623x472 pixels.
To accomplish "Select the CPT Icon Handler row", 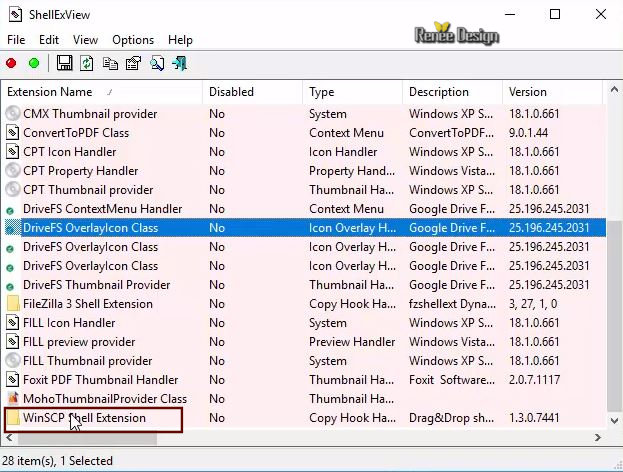I will pos(305,152).
